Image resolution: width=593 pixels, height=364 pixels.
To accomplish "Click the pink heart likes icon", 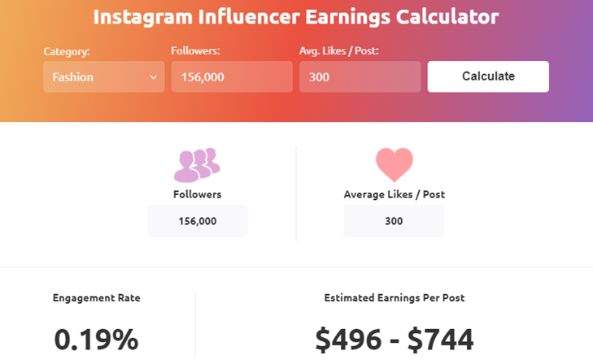I will (x=394, y=165).
